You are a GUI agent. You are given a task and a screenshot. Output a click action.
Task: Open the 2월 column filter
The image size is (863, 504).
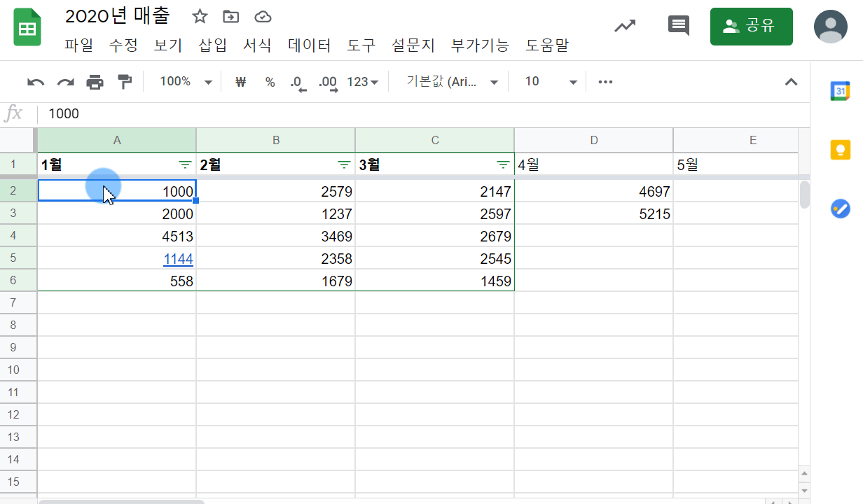344,165
